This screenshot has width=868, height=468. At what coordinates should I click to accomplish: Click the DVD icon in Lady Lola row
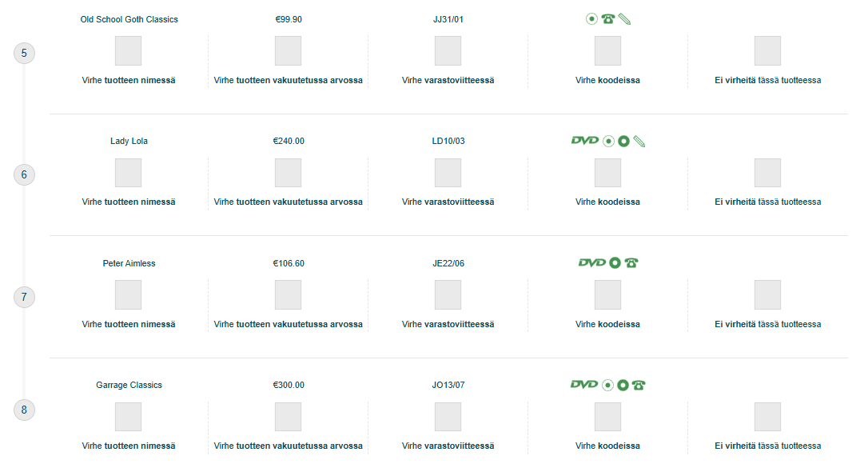tap(584, 141)
